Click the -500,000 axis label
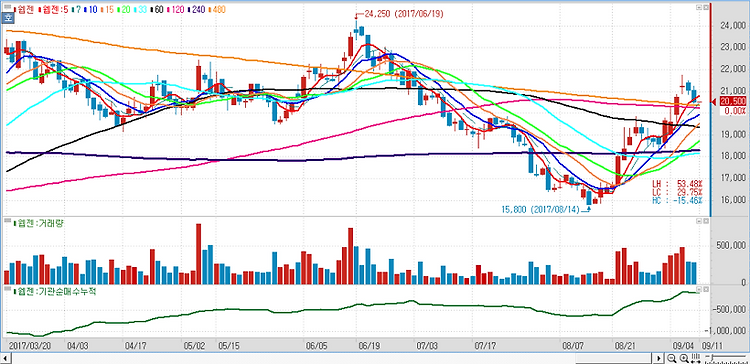 728,309
